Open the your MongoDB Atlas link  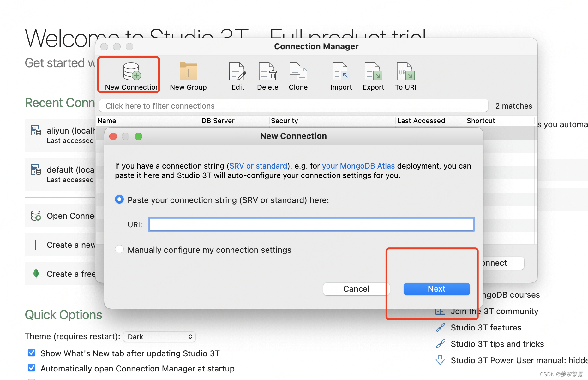358,166
